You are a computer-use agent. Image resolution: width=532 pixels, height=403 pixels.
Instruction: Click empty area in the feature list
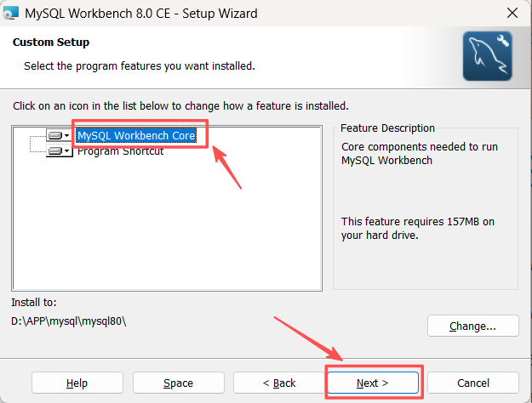pos(167,224)
